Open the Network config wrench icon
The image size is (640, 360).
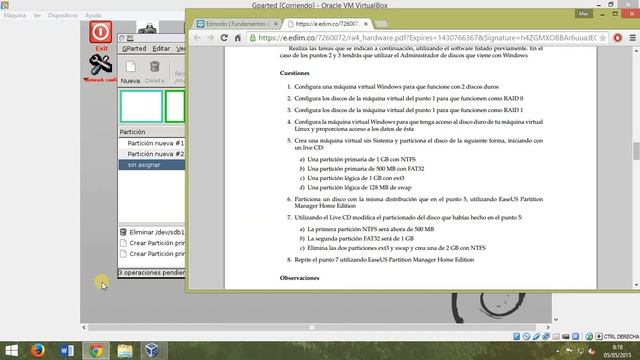100,64
